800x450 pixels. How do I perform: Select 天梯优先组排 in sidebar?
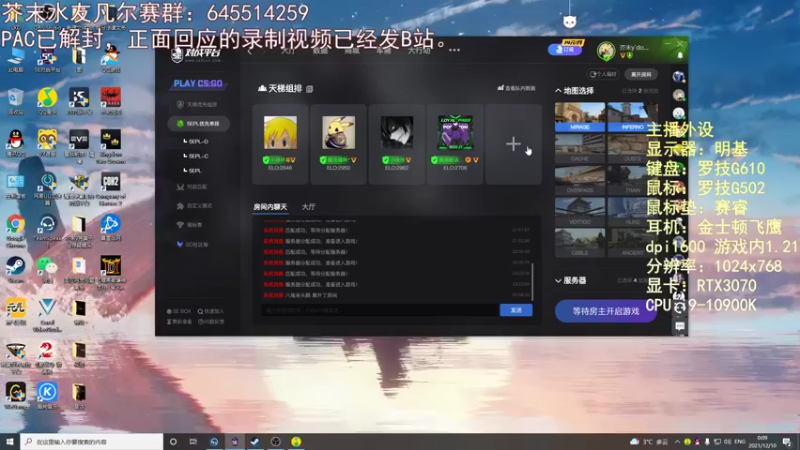click(x=198, y=104)
